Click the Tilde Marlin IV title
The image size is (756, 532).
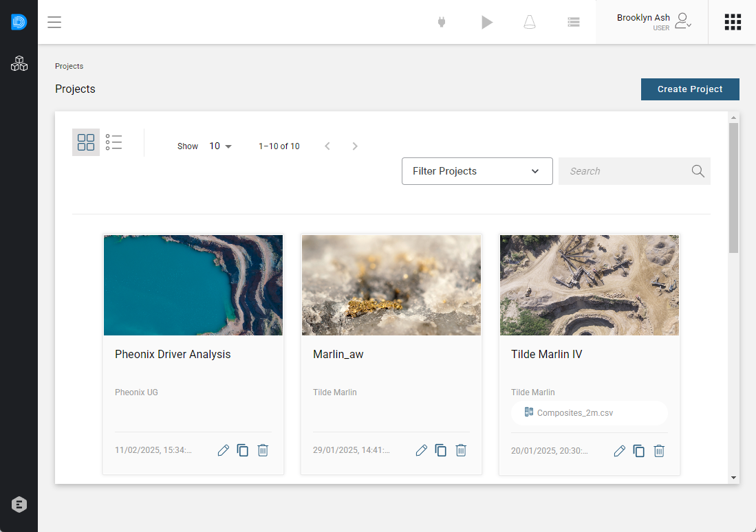tap(547, 354)
